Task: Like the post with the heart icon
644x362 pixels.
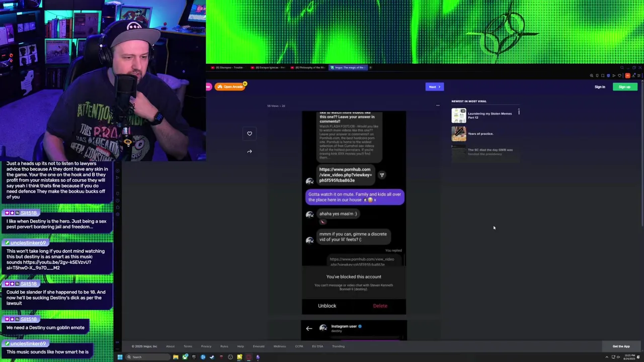Action: 250,133
